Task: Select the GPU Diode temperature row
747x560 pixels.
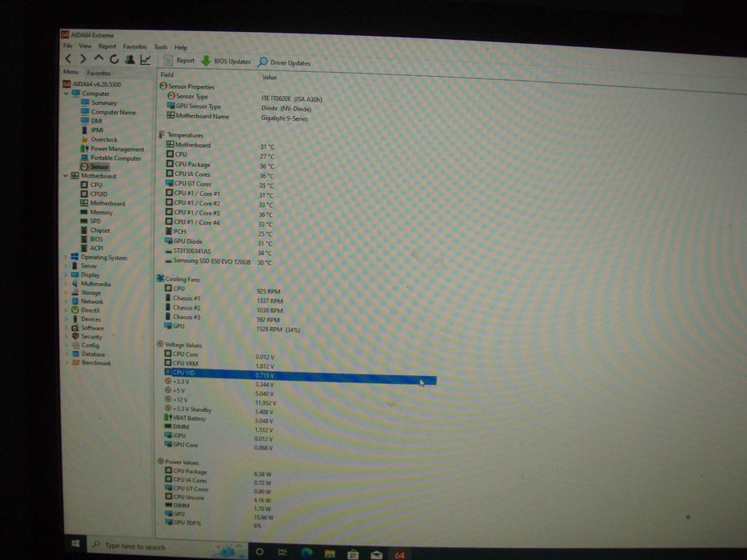Action: pos(219,242)
